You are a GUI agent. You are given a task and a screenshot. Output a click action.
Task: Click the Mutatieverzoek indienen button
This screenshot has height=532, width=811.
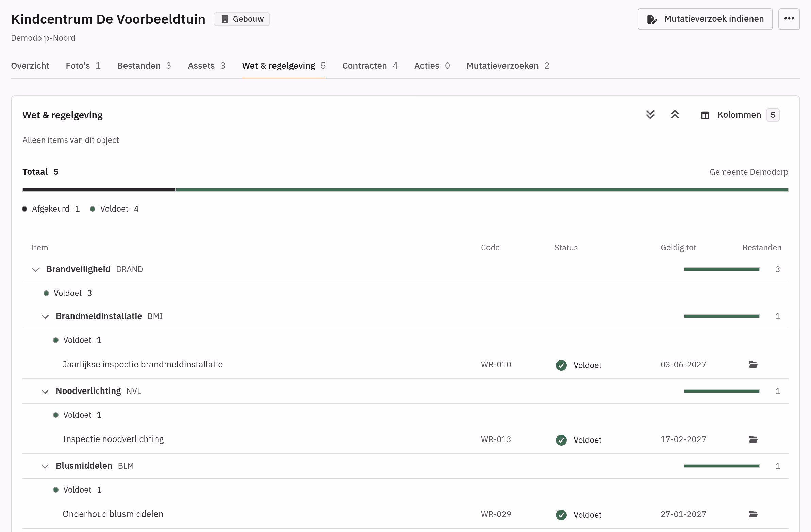click(705, 19)
